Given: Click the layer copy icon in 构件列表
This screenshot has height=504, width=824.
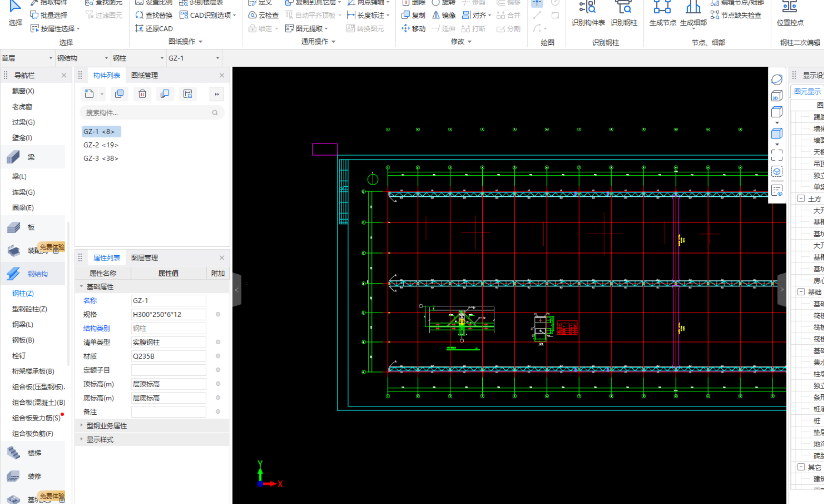Looking at the screenshot, I should point(165,94).
